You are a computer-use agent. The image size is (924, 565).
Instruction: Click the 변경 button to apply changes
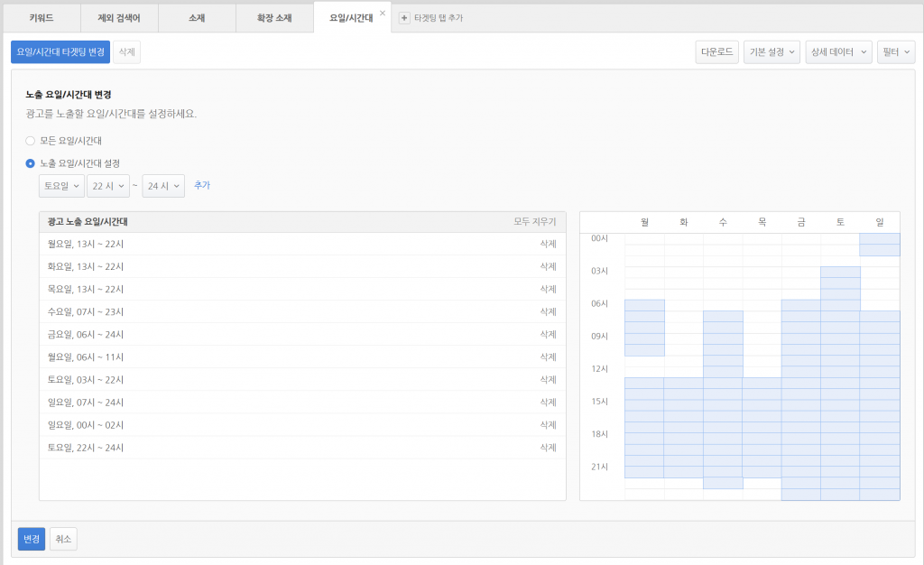click(x=31, y=539)
